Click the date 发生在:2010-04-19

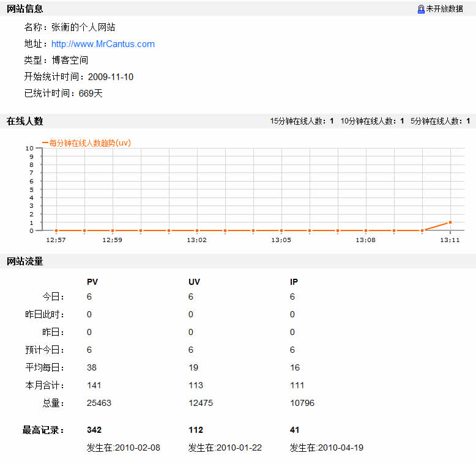click(327, 447)
